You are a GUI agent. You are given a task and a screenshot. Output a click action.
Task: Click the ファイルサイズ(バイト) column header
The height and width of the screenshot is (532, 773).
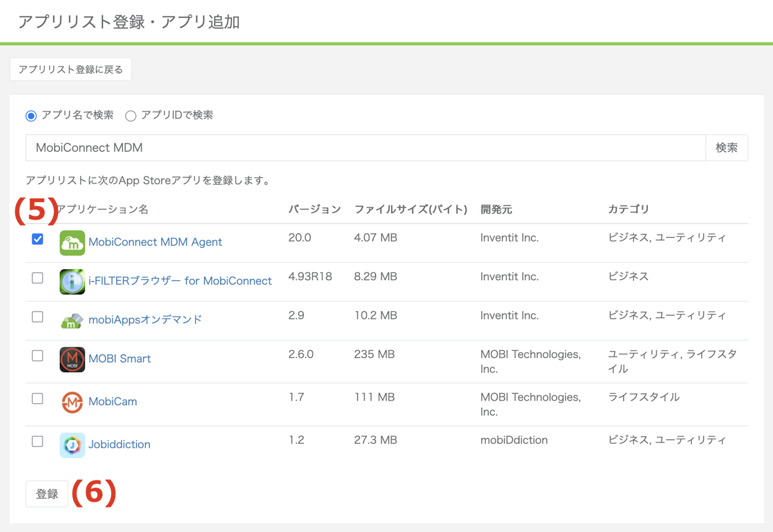pyautogui.click(x=411, y=209)
